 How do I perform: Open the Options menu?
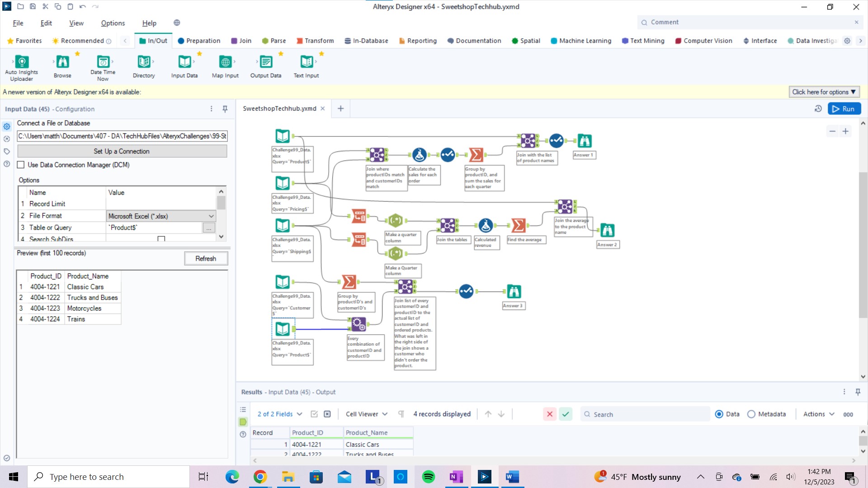113,23
